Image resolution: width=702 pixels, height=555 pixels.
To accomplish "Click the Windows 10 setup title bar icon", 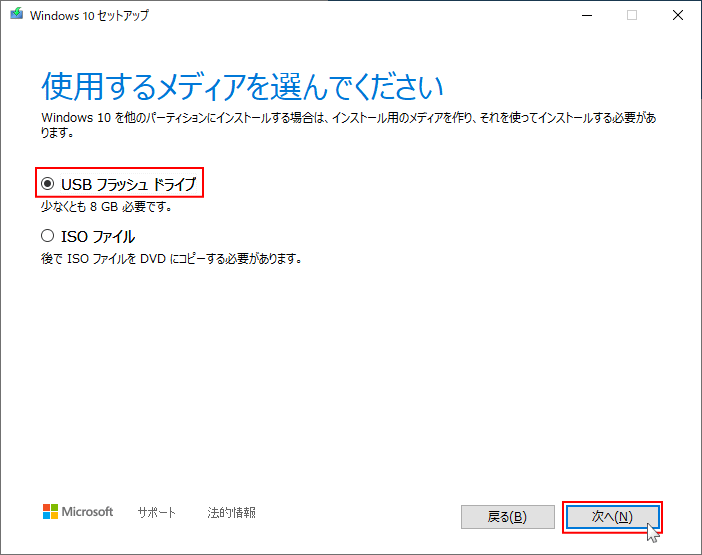I will (17, 14).
